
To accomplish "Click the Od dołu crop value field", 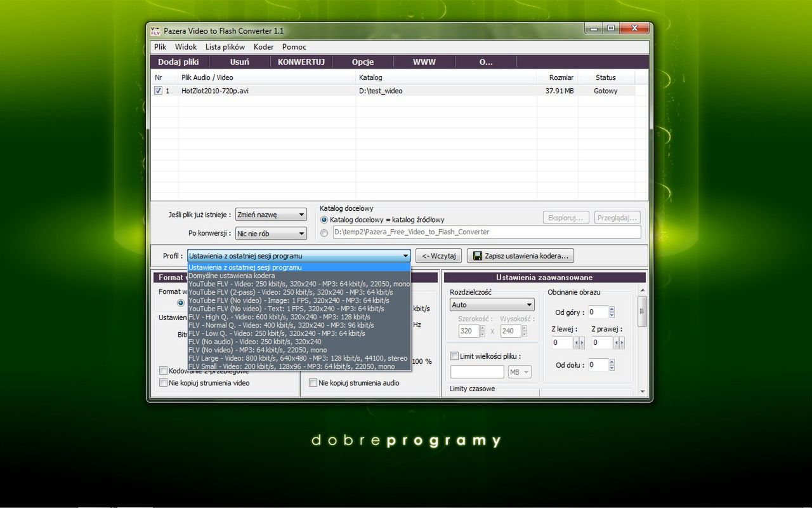I will pyautogui.click(x=598, y=364).
